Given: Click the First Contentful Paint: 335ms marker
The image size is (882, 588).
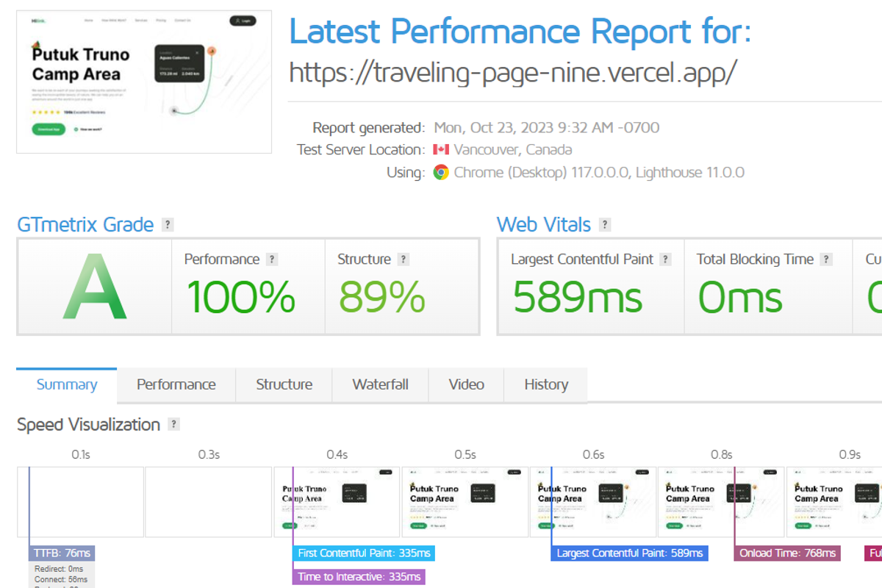Looking at the screenshot, I should pos(364,553).
